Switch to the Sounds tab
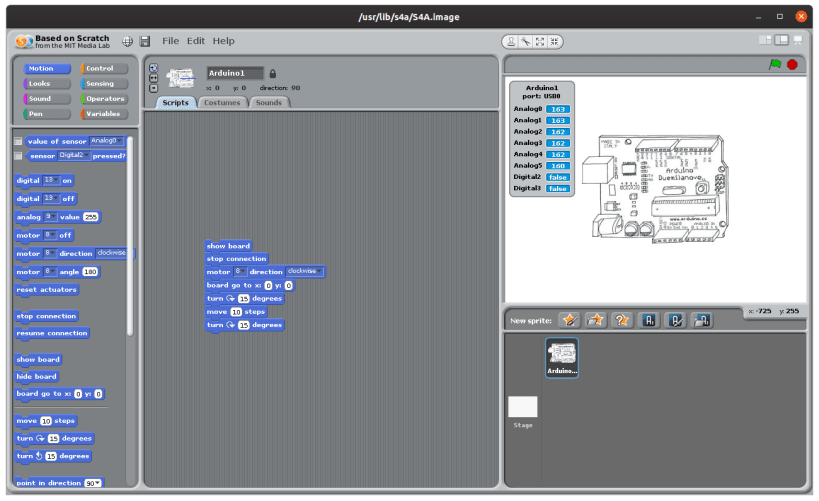 tap(269, 103)
